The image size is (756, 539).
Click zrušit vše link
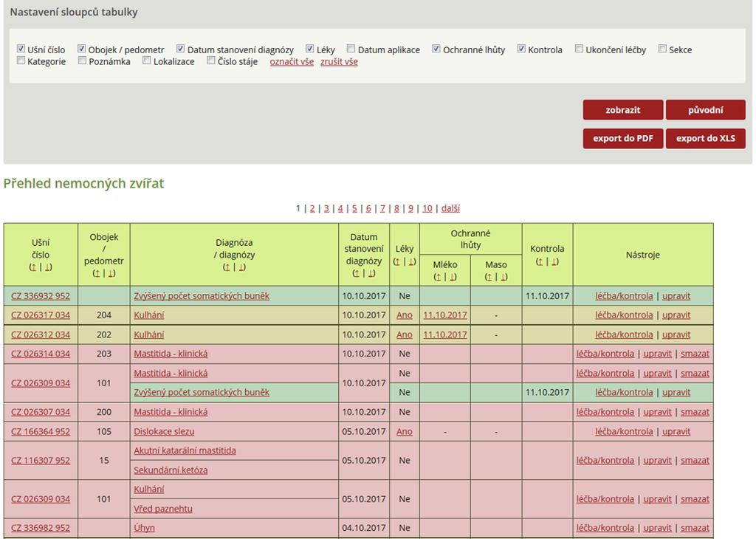coord(339,62)
